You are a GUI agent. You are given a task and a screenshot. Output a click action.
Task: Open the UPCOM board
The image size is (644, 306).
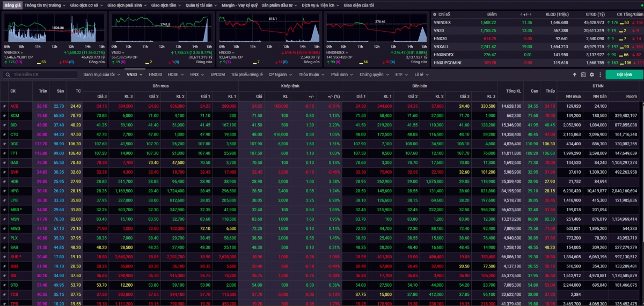pos(218,74)
